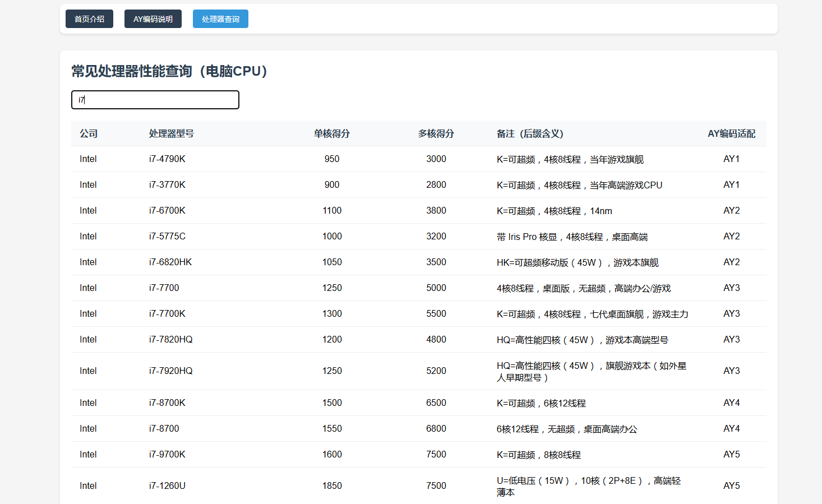Select the 处理器查询 tab
Image resolution: width=822 pixels, height=504 pixels.
(x=220, y=19)
